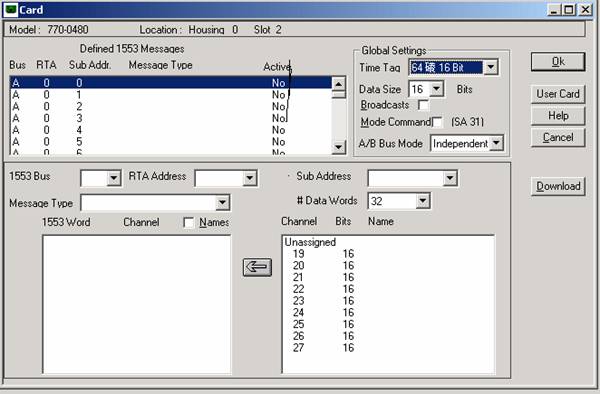600x394 pixels.
Task: Select message row with Sub Addr 3
Action: pos(171,118)
